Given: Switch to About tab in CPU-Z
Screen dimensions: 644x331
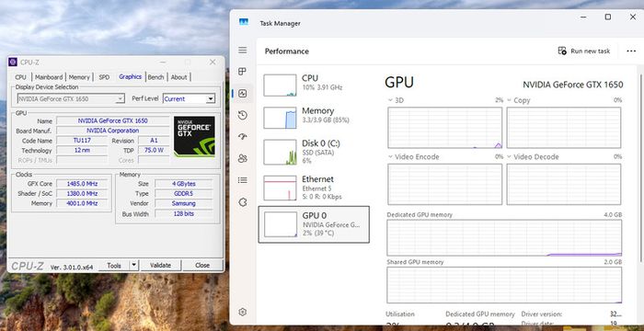Looking at the screenshot, I should [x=179, y=77].
